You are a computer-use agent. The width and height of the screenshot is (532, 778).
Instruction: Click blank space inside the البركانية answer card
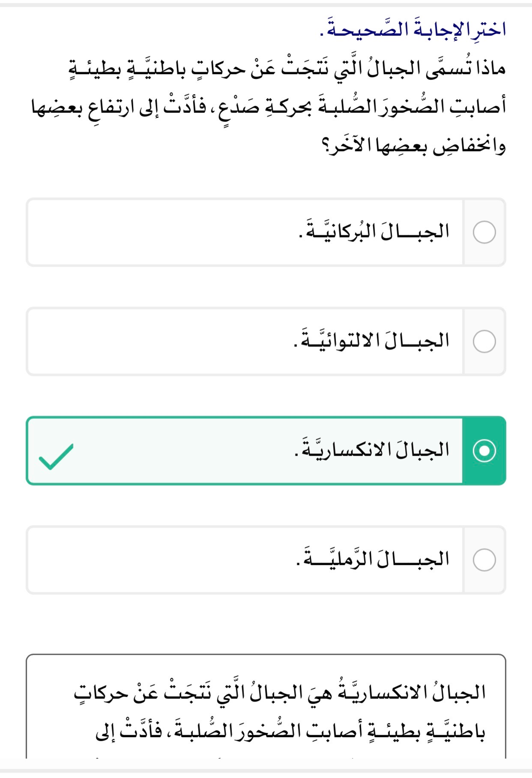click(151, 232)
